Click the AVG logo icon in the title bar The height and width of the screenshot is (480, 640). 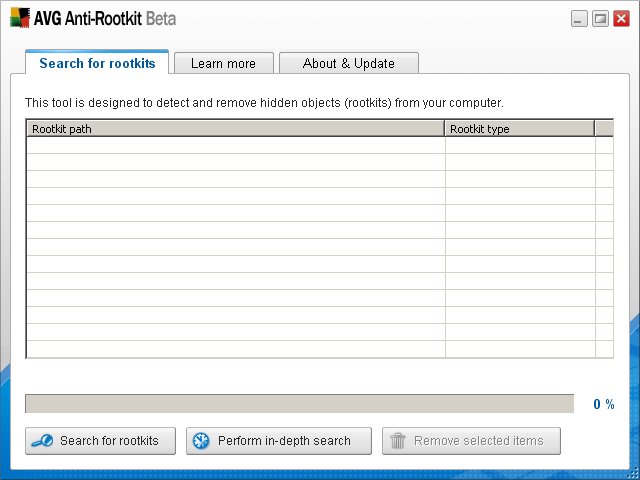pos(20,18)
